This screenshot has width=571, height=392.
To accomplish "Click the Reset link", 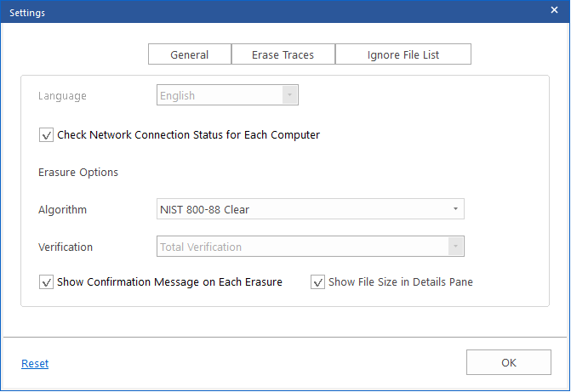I will point(35,363).
